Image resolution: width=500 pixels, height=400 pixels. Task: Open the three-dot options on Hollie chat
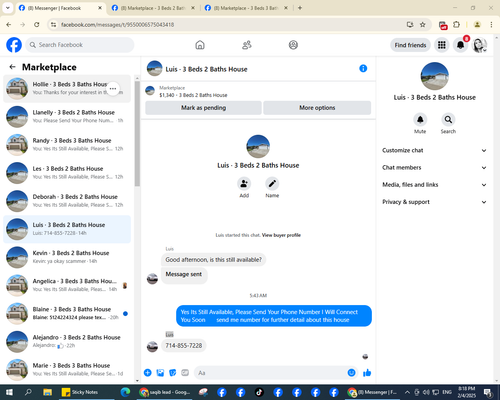coord(113,89)
